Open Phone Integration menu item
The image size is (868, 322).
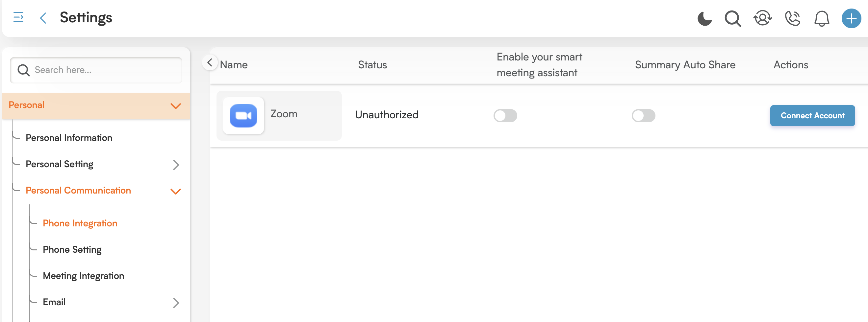[80, 223]
